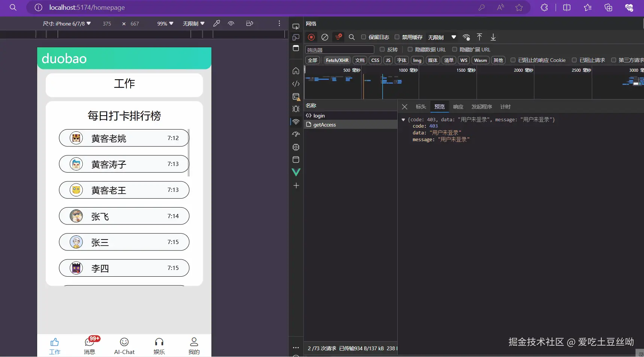Screen dimensions: 644x357
Task: Open device toolbar more options menu
Action: pos(279,23)
